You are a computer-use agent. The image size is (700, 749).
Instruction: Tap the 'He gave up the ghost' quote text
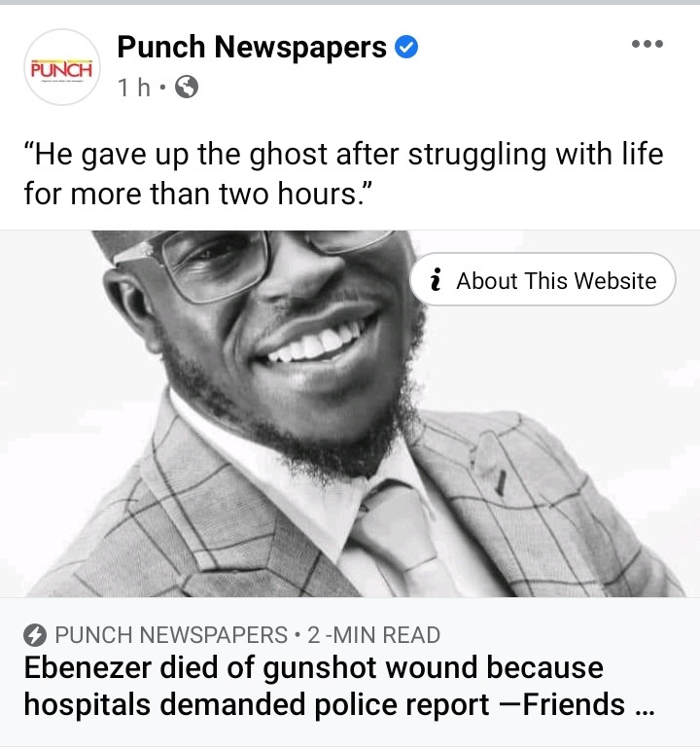pyautogui.click(x=344, y=156)
